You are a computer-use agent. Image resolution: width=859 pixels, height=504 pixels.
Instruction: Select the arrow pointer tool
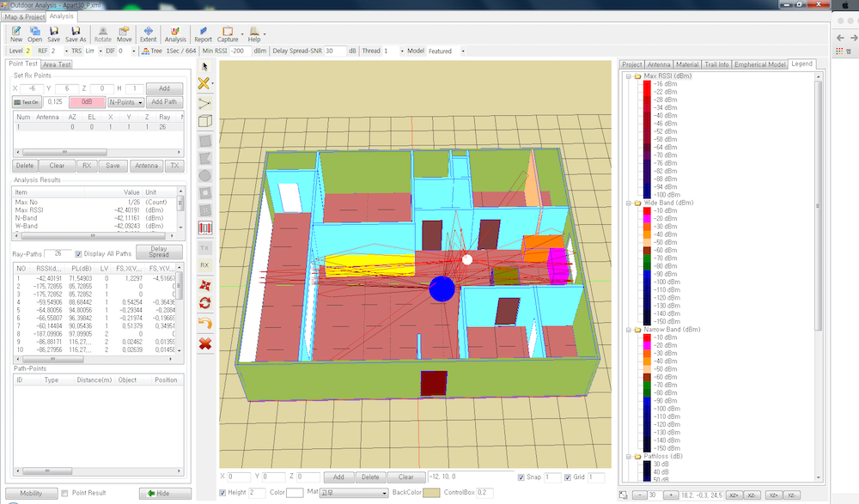pos(205,67)
